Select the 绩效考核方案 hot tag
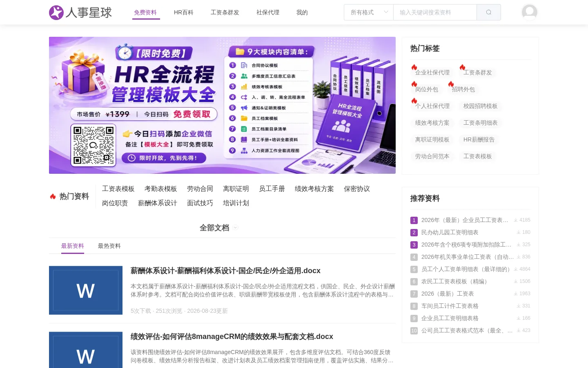The image size is (588, 368). point(432,123)
